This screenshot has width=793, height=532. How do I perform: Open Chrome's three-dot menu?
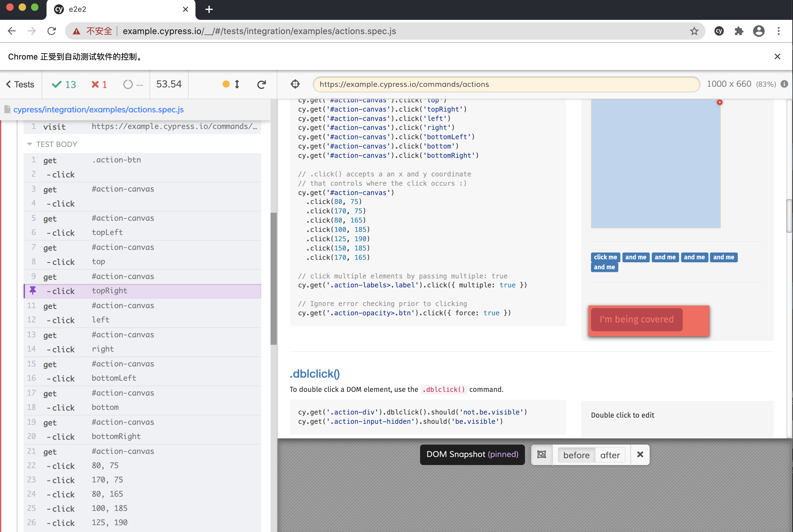tap(779, 31)
